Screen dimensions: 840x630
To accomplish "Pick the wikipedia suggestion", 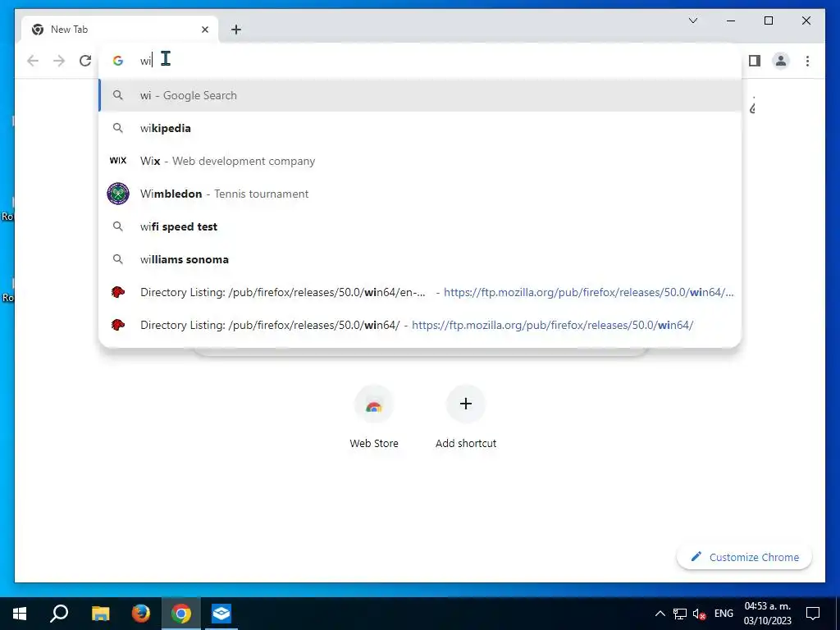I will click(x=420, y=128).
